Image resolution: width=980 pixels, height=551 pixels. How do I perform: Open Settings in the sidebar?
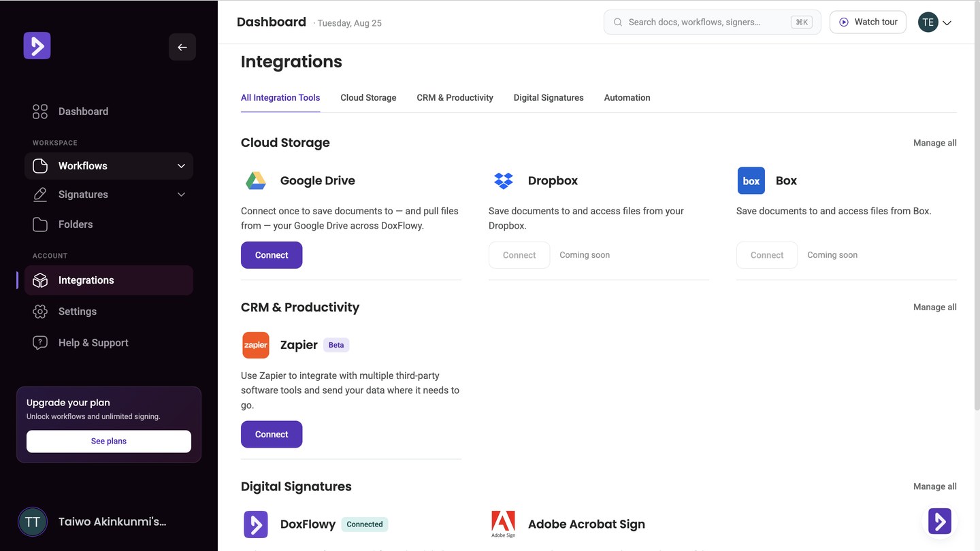tap(109, 312)
